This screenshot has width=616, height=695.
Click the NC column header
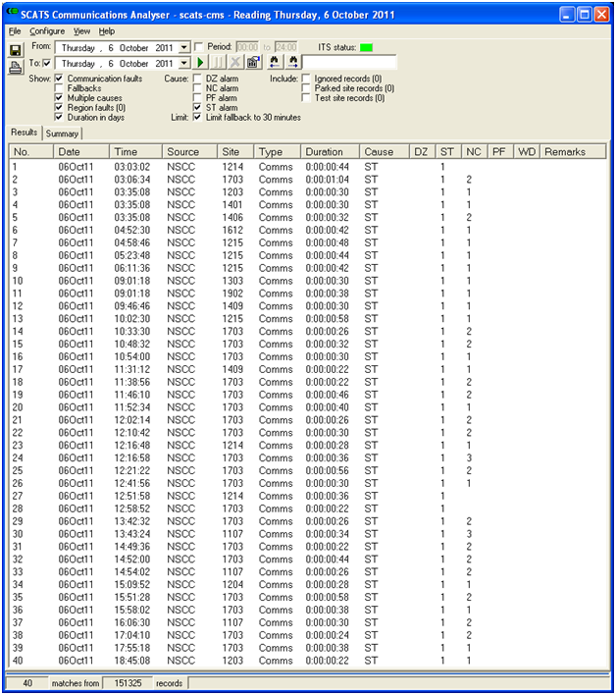475,152
